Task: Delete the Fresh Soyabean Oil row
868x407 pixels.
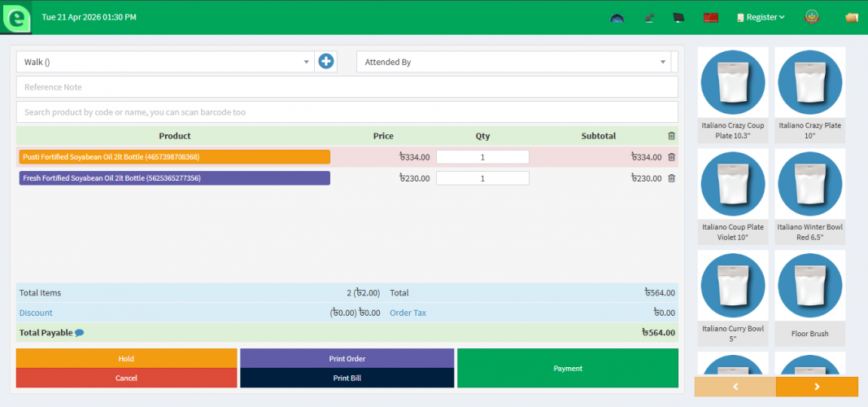Action: pos(671,178)
